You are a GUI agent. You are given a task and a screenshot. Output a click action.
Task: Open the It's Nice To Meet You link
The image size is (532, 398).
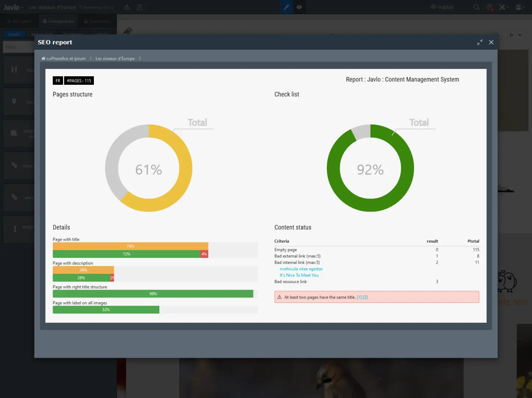click(x=299, y=275)
